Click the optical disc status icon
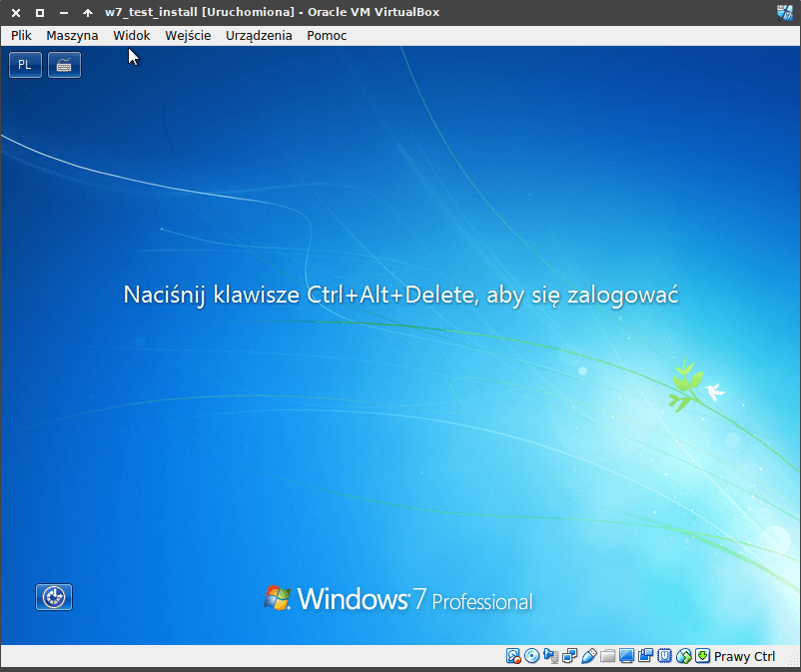 point(531,656)
